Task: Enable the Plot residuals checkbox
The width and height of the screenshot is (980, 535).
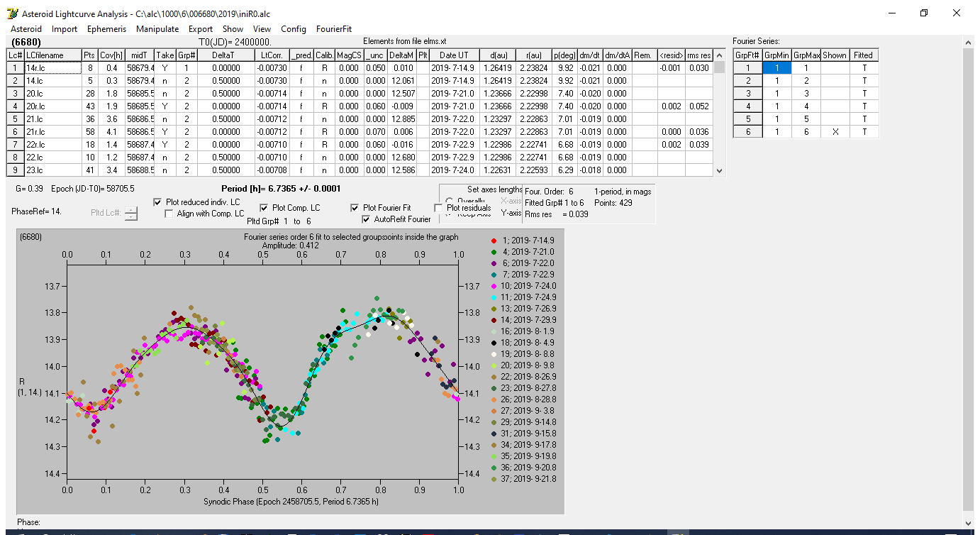Action: [x=438, y=208]
